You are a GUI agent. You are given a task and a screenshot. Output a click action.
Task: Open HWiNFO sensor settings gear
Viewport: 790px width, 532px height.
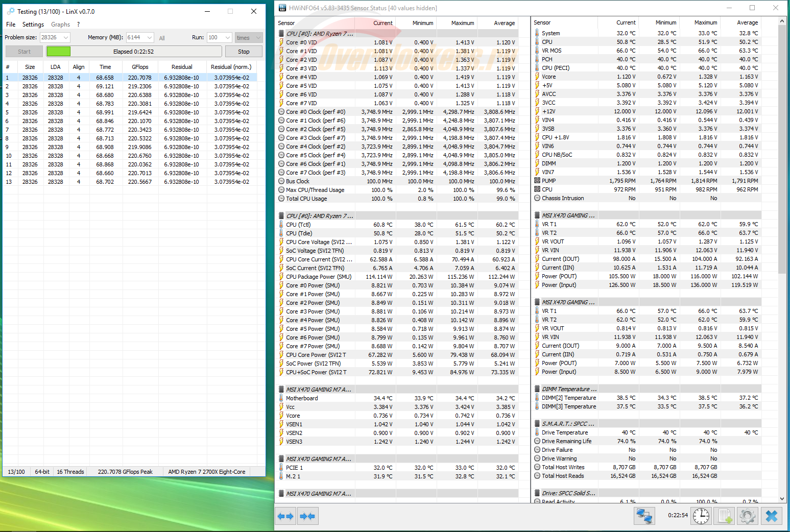coord(748,516)
